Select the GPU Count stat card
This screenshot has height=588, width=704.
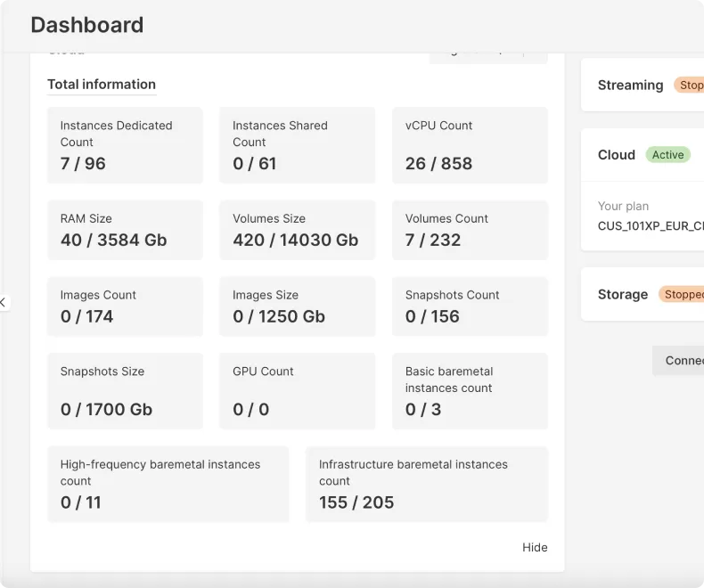(x=298, y=391)
